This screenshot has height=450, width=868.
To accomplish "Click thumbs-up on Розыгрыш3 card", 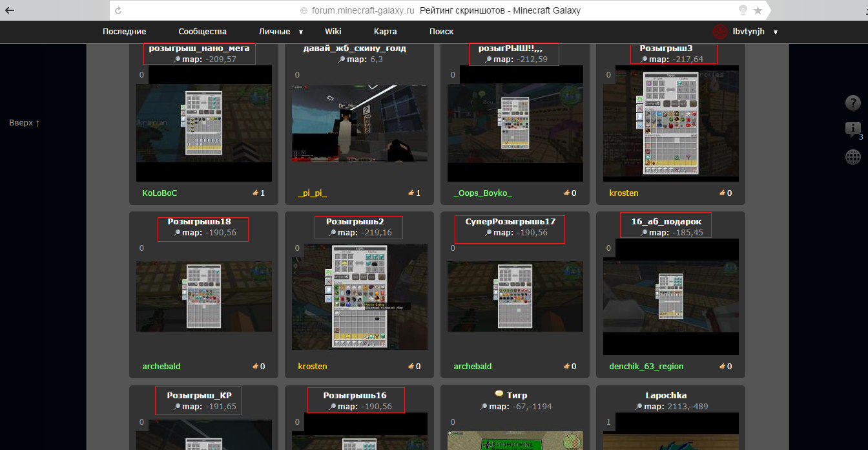I will [722, 193].
